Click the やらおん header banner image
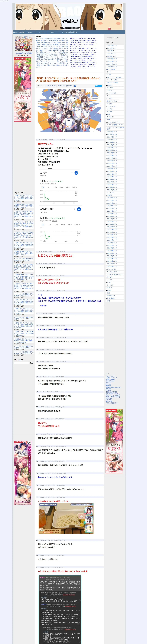This screenshot has width=147, height=644. [x=69, y=17]
